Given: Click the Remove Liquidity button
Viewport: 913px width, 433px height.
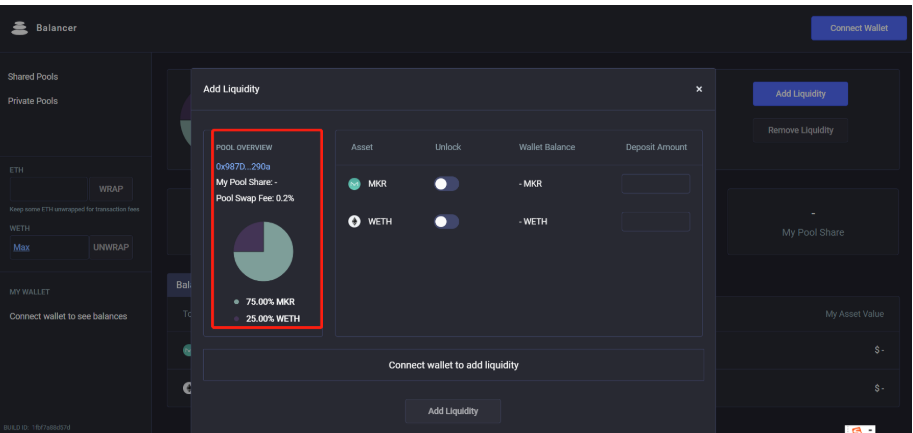Looking at the screenshot, I should [x=800, y=130].
